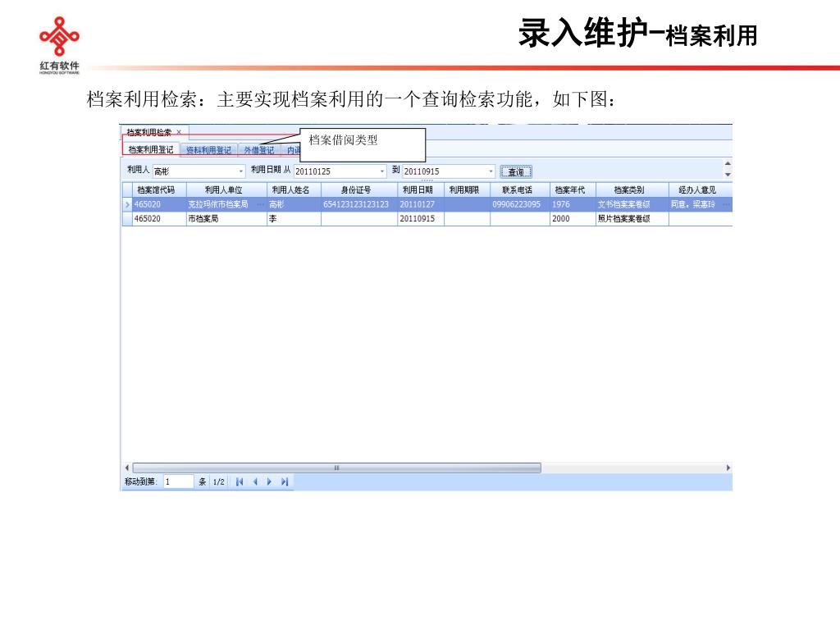Click the down arrow beside the search bar
Screen dimensions: 840x630
tap(728, 175)
